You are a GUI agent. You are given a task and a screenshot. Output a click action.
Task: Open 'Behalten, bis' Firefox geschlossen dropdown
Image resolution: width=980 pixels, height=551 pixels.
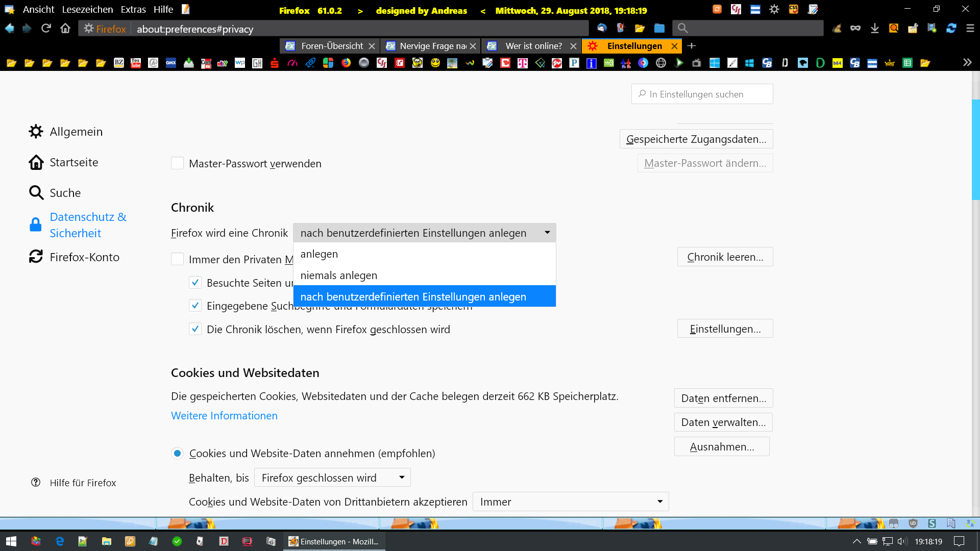point(332,478)
